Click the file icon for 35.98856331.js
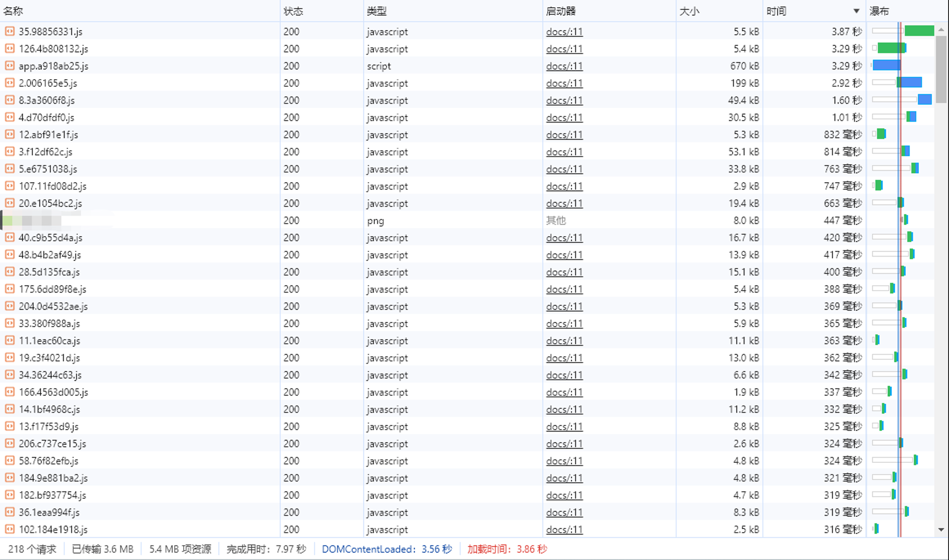Viewport: 949px width, 560px height. tap(9, 31)
